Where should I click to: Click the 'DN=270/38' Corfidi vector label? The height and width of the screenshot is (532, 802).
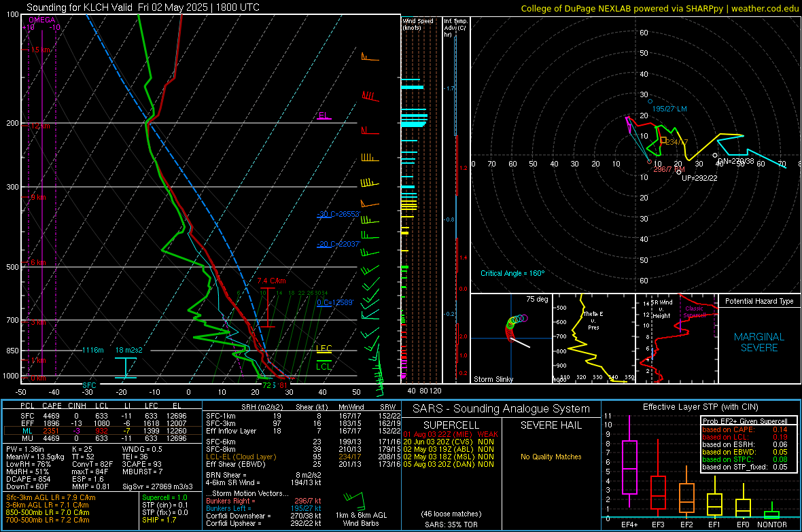(735, 161)
